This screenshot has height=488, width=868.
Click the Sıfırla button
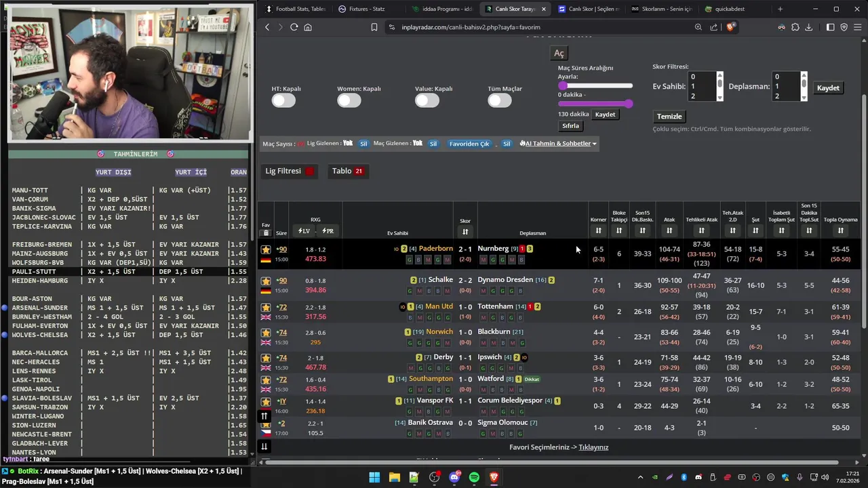(570, 126)
